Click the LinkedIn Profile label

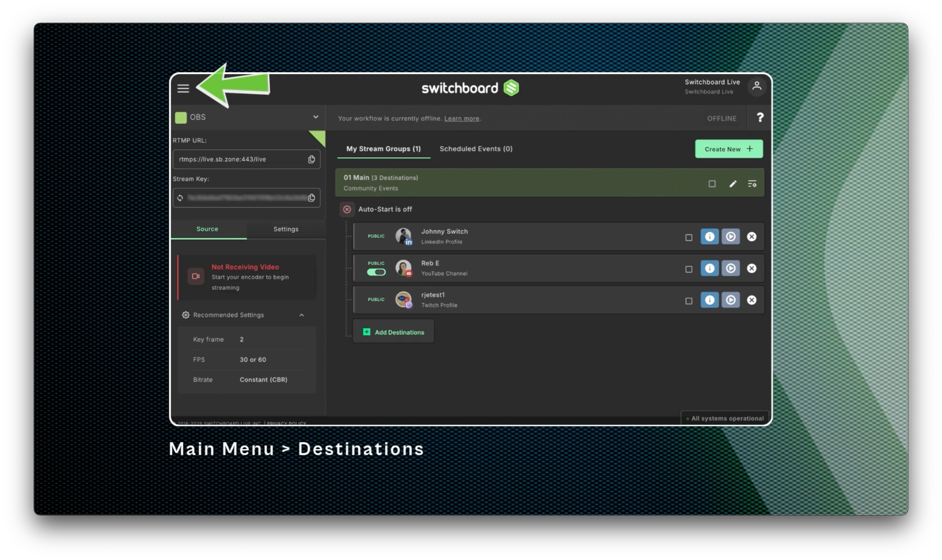441,242
